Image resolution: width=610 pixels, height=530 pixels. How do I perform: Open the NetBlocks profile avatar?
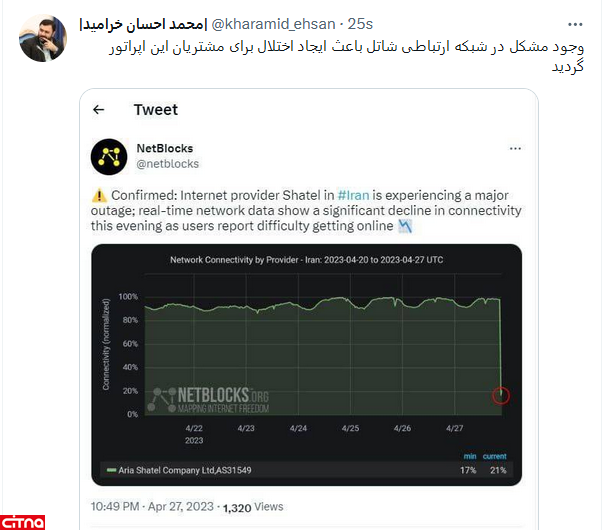click(108, 156)
